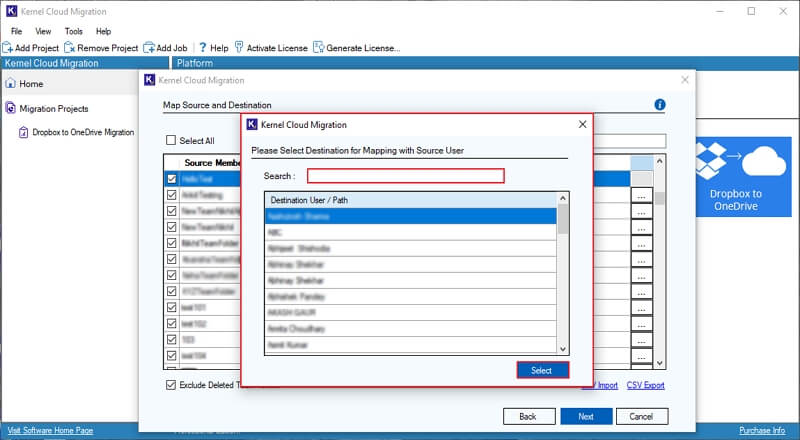The height and width of the screenshot is (440, 800).
Task: Click the browse (...) button in test101 row
Action: click(641, 308)
